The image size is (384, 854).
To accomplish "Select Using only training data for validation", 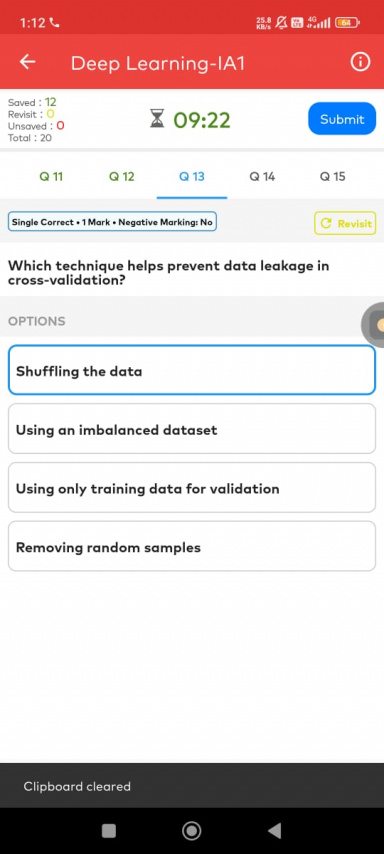I will [192, 487].
